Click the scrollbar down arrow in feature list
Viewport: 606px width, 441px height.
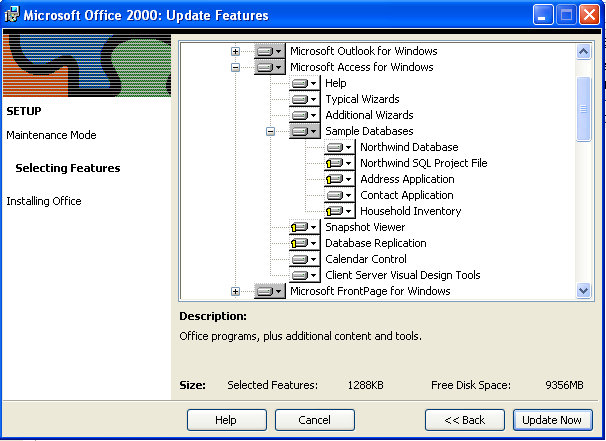[583, 290]
